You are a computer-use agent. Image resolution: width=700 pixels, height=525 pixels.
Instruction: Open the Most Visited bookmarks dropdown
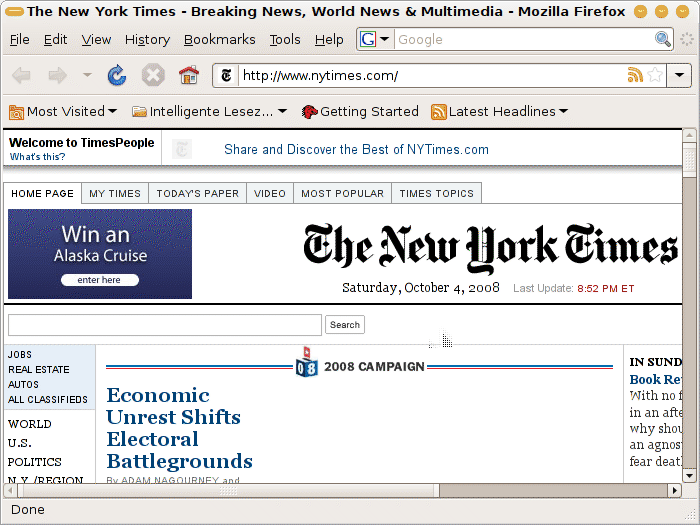pyautogui.click(x=63, y=111)
